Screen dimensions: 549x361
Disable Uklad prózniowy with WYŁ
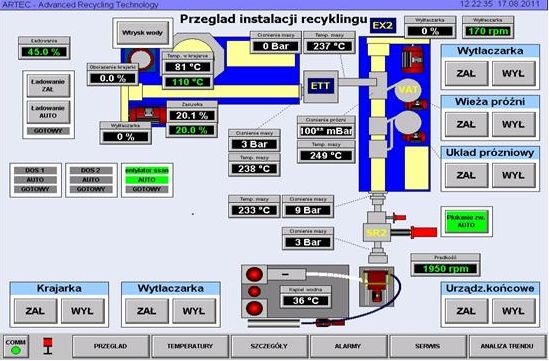[513, 175]
